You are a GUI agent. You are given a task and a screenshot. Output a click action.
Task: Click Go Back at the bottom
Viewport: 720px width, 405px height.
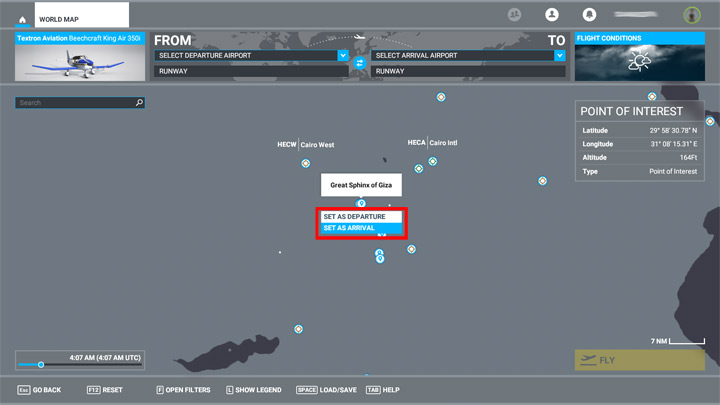click(x=40, y=390)
